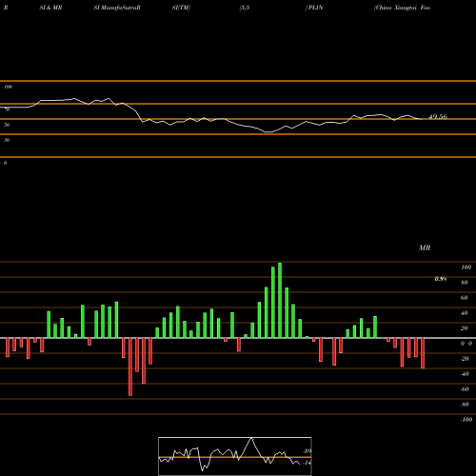Click the 'SI & MR' header text
Screen dimensions: 476x476
(x=50, y=8)
